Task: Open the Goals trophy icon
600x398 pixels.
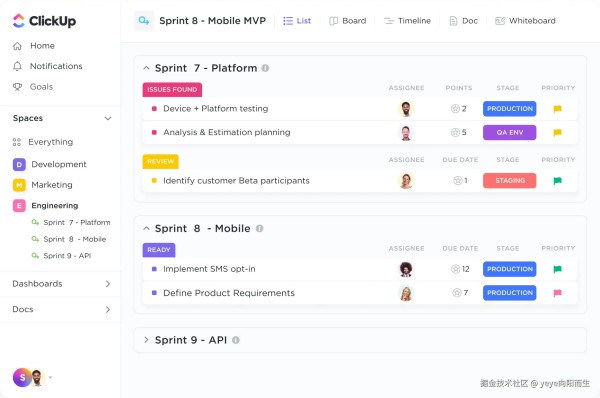Action: click(x=17, y=87)
